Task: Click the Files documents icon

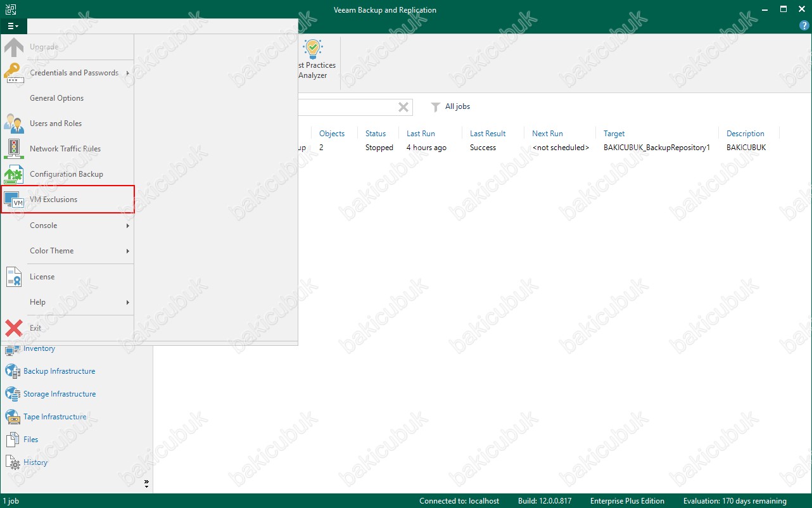Action: [x=13, y=440]
